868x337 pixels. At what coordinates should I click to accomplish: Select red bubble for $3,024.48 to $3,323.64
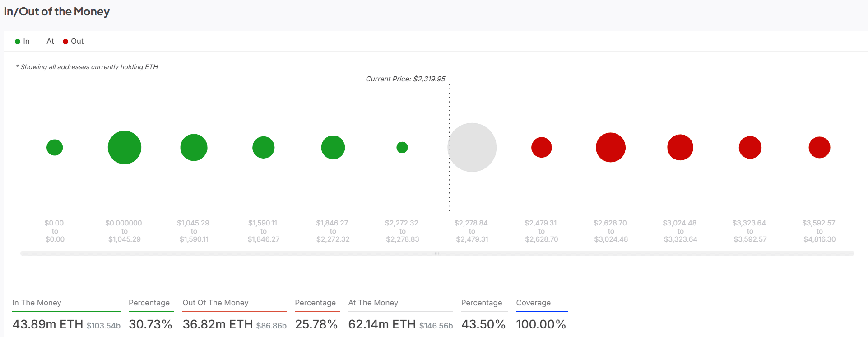pos(680,147)
